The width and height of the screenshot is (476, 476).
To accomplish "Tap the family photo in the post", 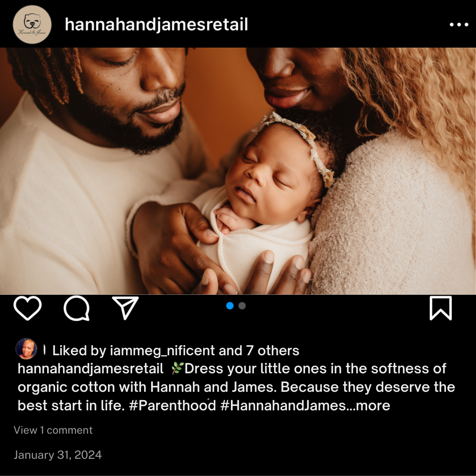I will [x=238, y=171].
